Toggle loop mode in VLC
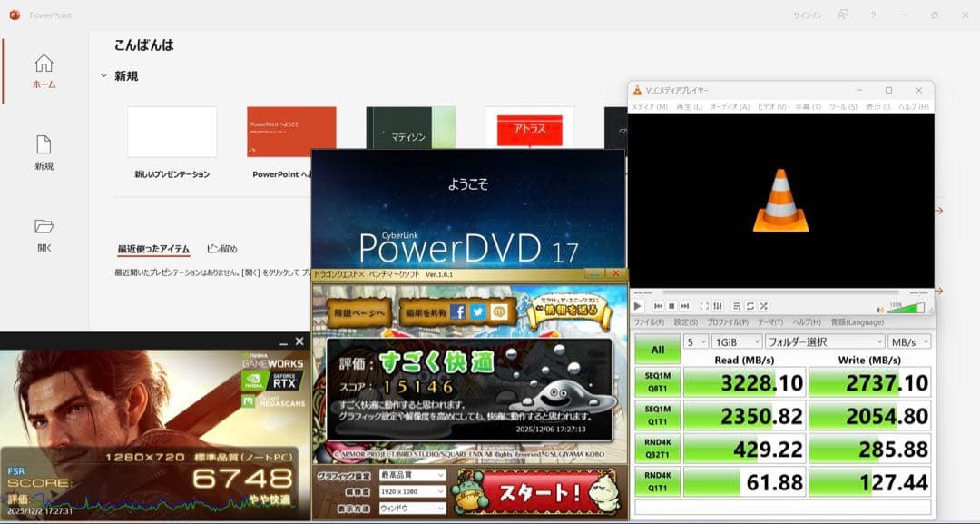 (750, 306)
